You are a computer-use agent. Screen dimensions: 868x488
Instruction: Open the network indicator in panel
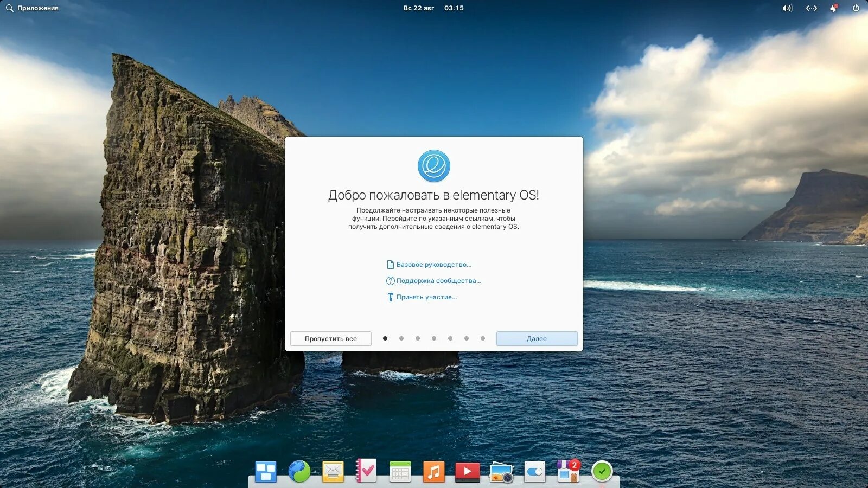(811, 8)
